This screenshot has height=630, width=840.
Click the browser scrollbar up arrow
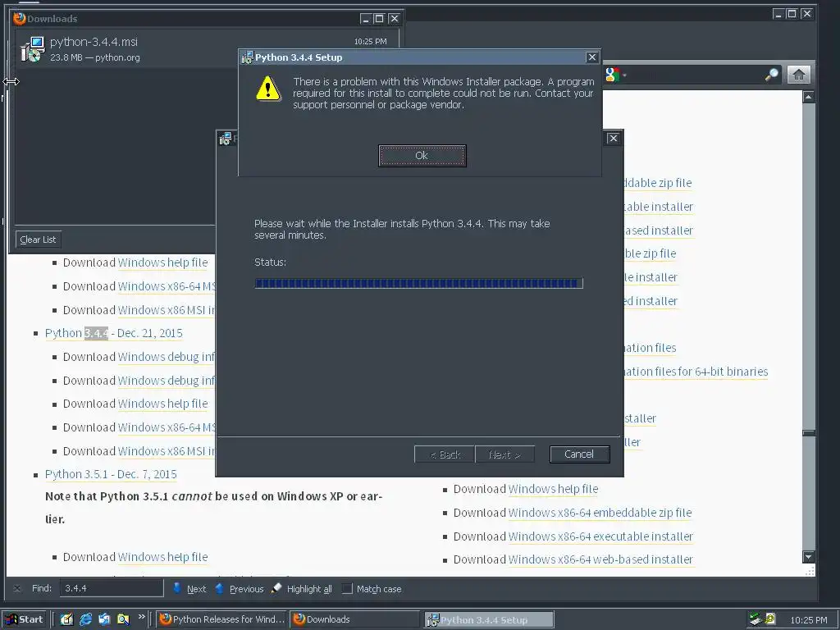click(x=808, y=97)
